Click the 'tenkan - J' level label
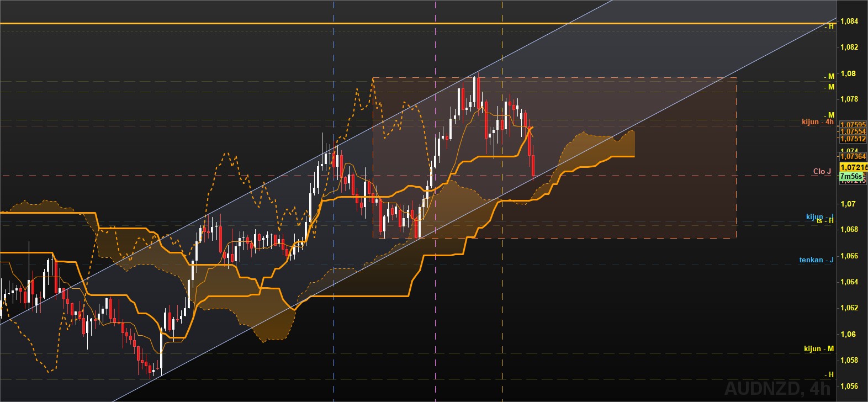Screen dimensions: 868x402 [x=817, y=260]
